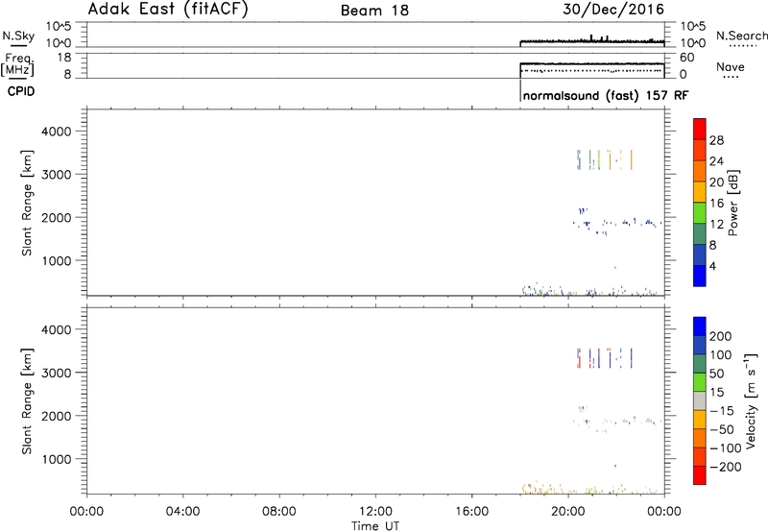
Task: Click the date "30/Dec/2016"
Action: point(613,10)
